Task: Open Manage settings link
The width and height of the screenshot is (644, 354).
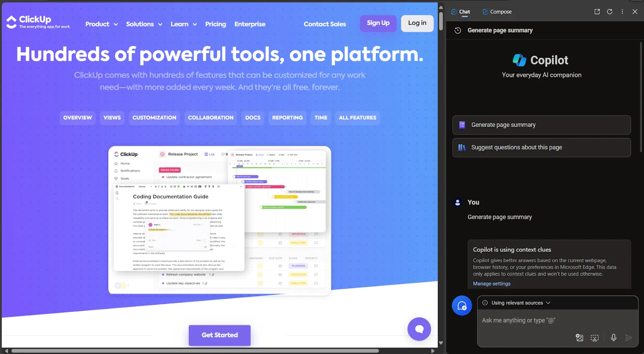Action: coord(491,284)
